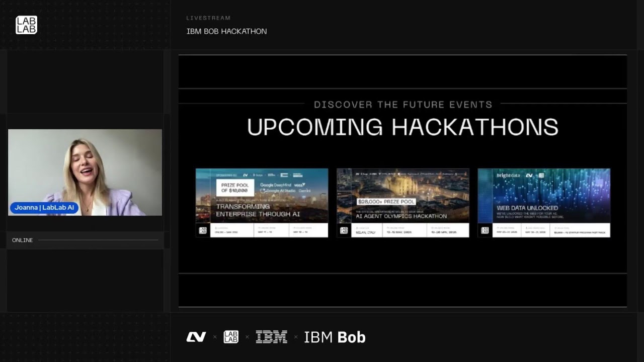Click the IBM Bob wordmark in the footer
This screenshot has width=644, height=362.
pos(335,337)
